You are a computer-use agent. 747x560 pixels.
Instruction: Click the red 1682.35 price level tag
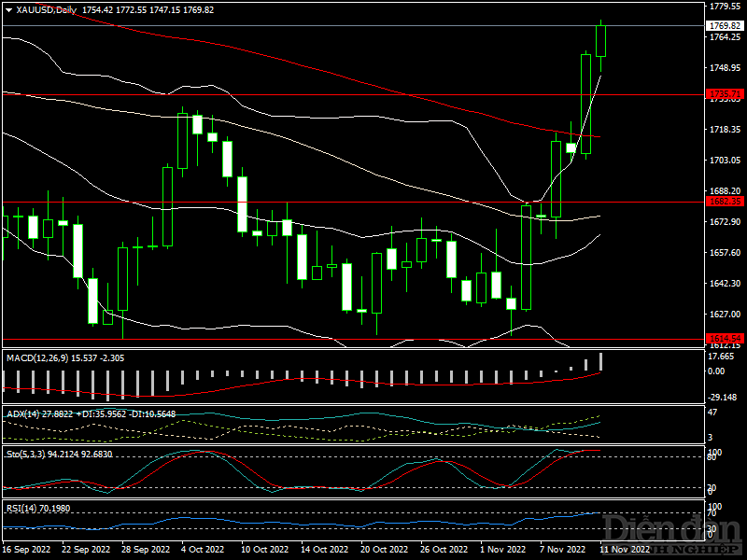[725, 202]
